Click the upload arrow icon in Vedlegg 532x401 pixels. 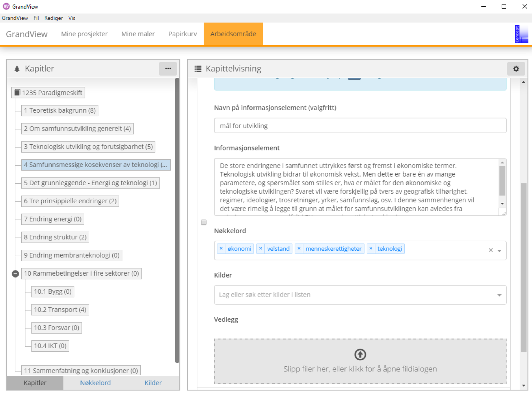point(360,354)
